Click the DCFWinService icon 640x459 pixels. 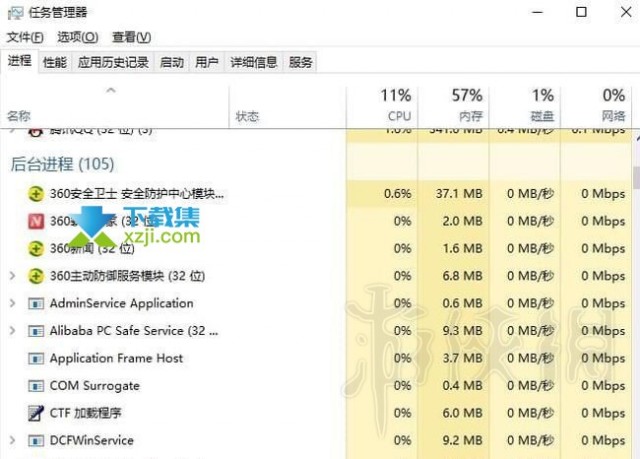36,441
